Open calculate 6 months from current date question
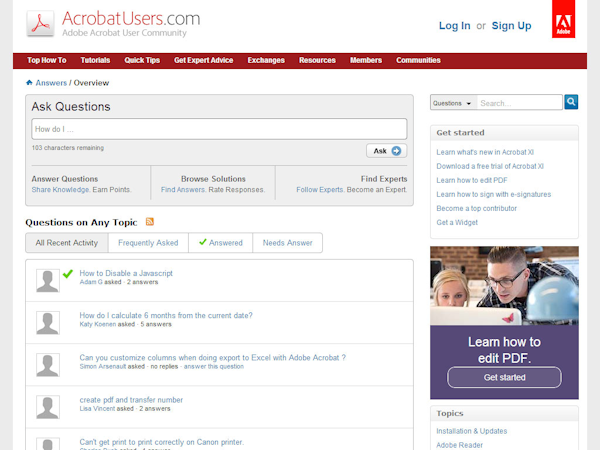Screen dimensions: 600x450 pos(166,315)
